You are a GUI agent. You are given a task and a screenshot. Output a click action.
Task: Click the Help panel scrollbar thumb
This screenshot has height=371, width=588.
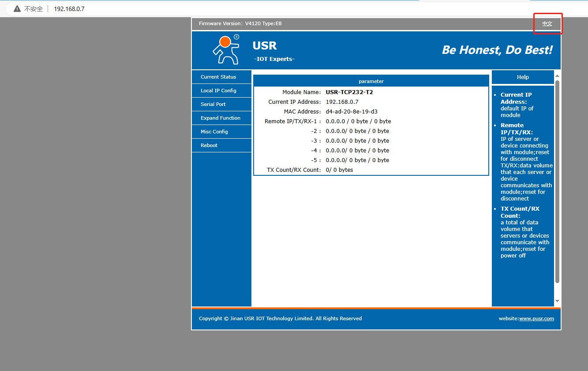point(557,181)
